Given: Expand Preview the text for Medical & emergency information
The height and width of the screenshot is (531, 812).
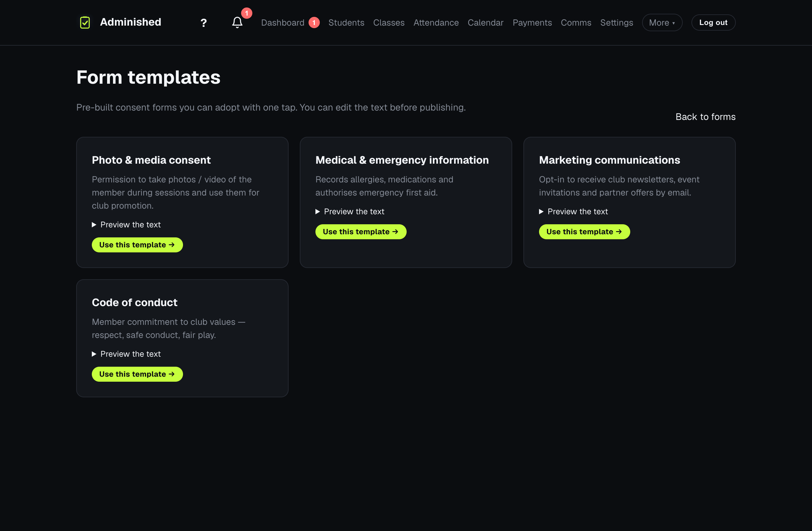Looking at the screenshot, I should 350,211.
